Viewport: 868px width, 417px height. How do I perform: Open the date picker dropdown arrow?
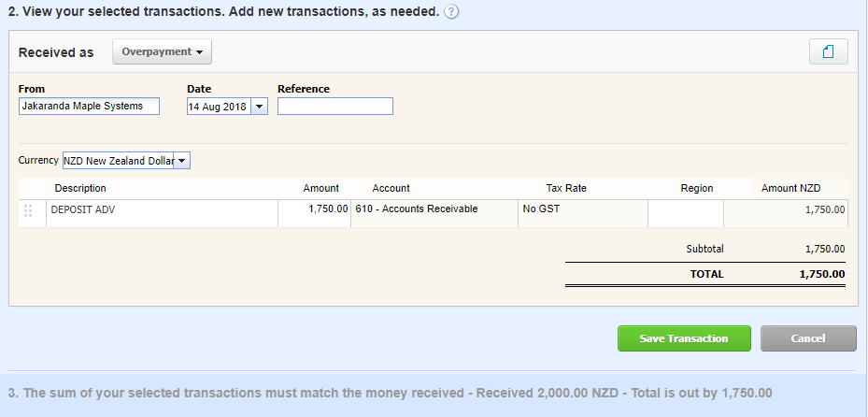pos(259,107)
